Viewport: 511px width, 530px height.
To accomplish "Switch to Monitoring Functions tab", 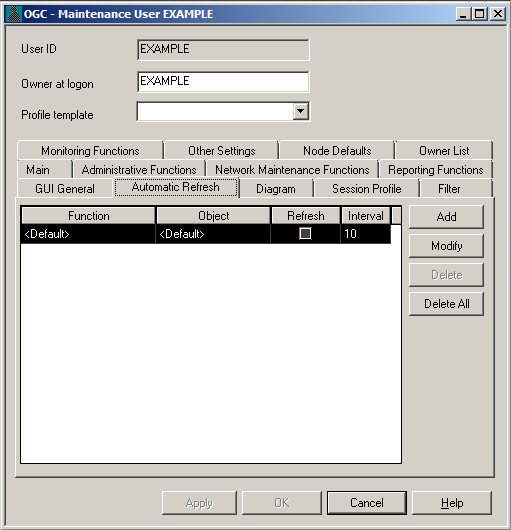I will tap(90, 151).
